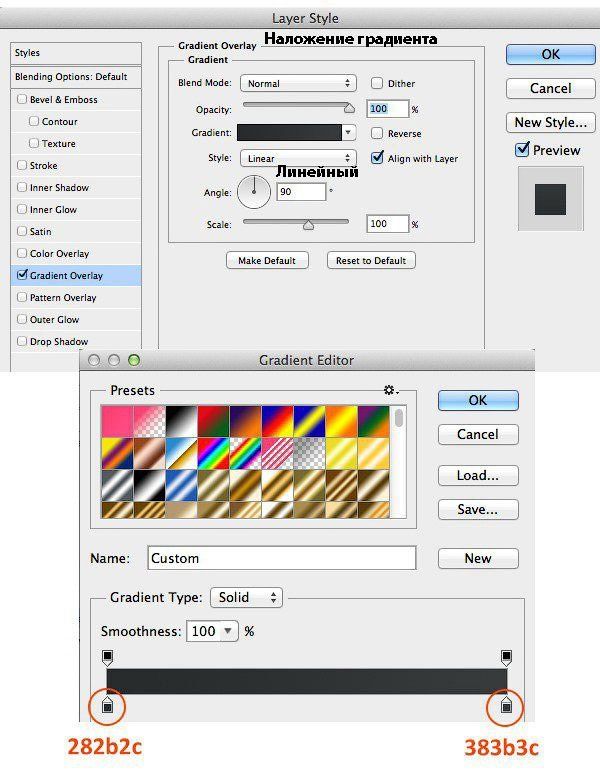Open the gradient picker arrow
The width and height of the screenshot is (600, 776).
click(349, 133)
